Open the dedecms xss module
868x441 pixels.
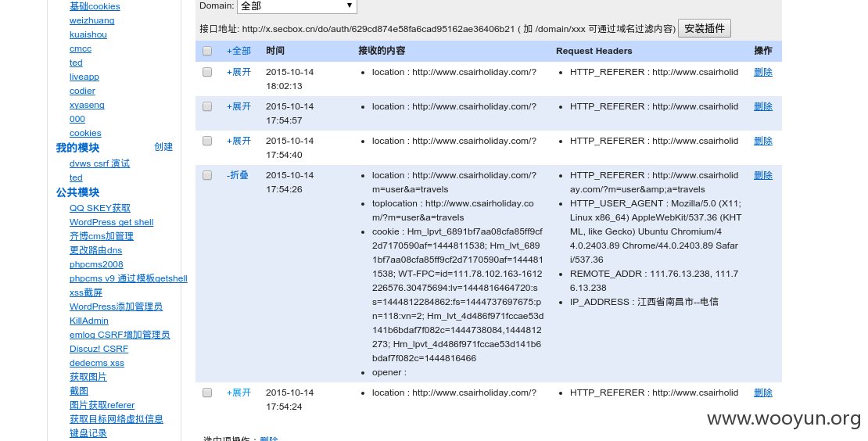97,363
